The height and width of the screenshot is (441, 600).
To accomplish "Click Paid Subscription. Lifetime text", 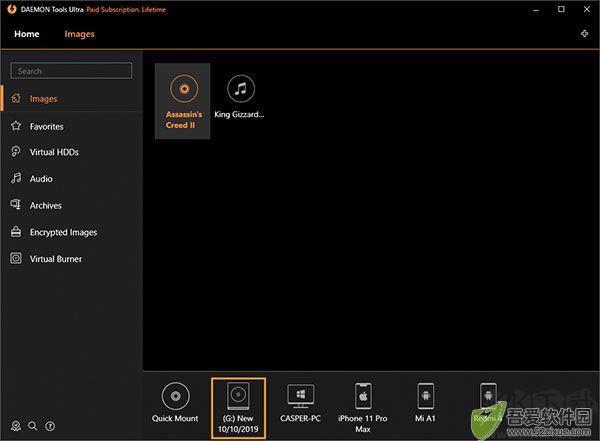I will click(126, 10).
